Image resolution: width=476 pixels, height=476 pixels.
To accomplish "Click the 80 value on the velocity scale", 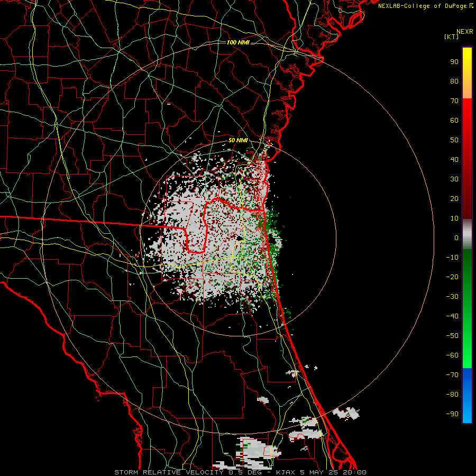I will pyautogui.click(x=454, y=81).
